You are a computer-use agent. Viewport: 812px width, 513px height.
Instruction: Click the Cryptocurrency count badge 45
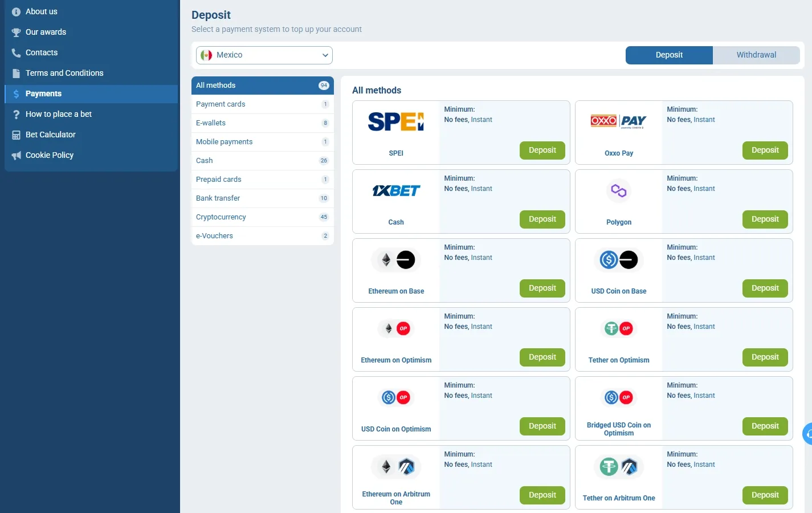point(324,217)
